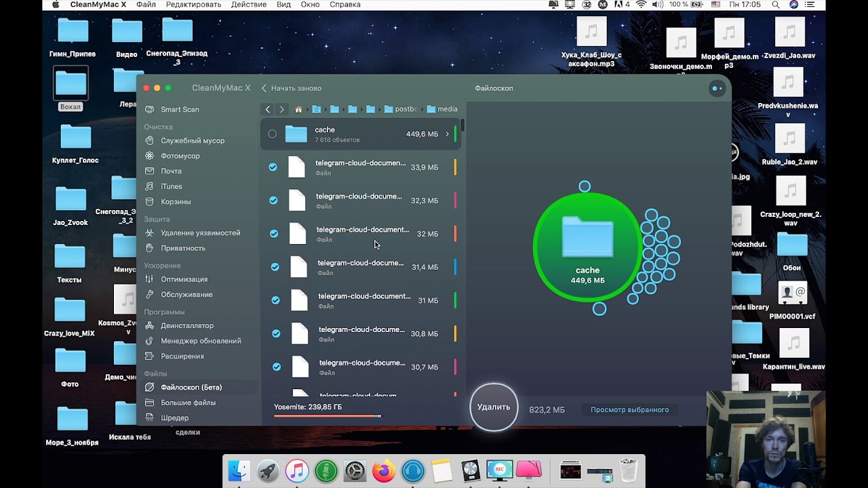
Task: Launch Firefox from the Dock
Action: (x=384, y=470)
